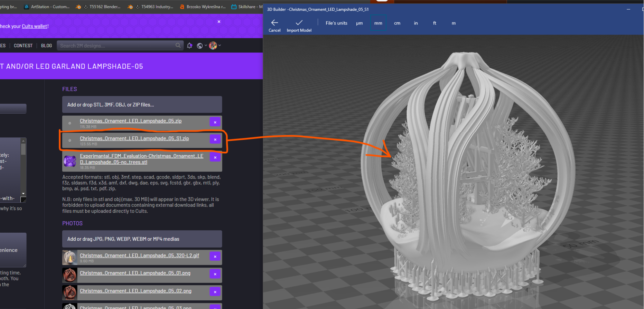
Task: Click the text area scrollbar thumb
Action: 23,149
